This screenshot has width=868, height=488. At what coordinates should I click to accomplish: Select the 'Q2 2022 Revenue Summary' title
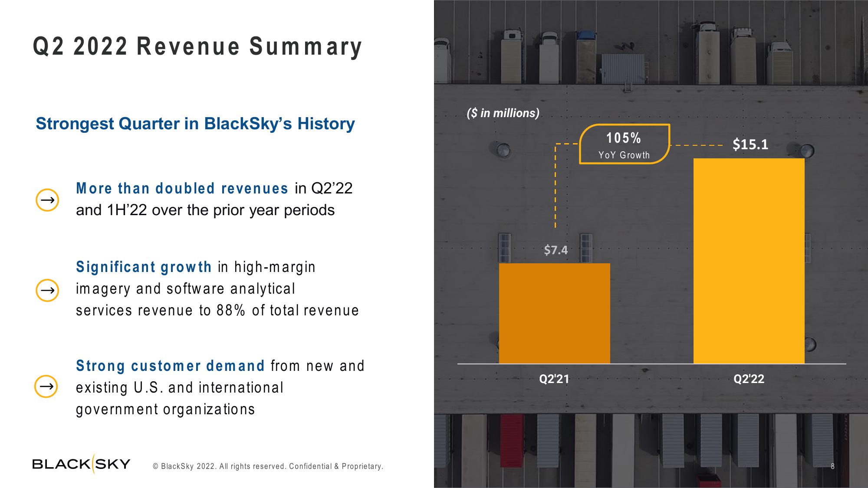click(197, 47)
